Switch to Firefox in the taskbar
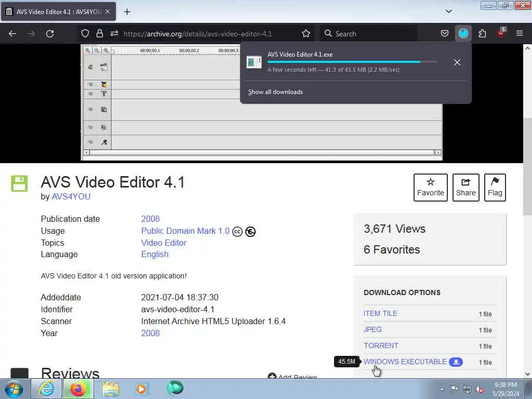 click(78, 389)
